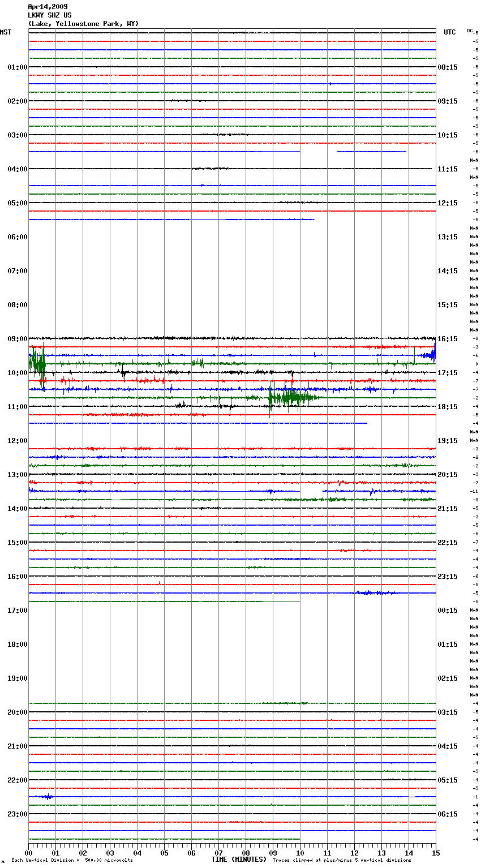This screenshot has width=481, height=868.
Task: Click the 11:15 UTC time label
Action: (x=448, y=169)
